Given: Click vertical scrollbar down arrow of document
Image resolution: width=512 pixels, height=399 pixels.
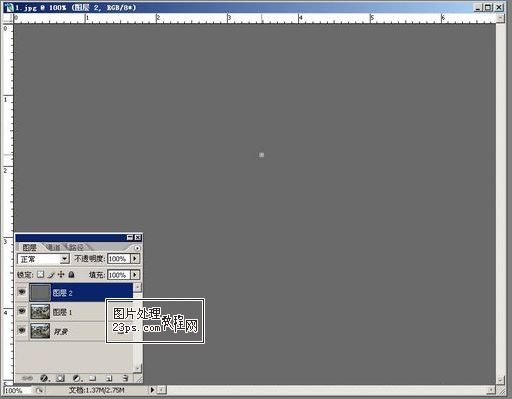Looking at the screenshot, I should point(500,380).
